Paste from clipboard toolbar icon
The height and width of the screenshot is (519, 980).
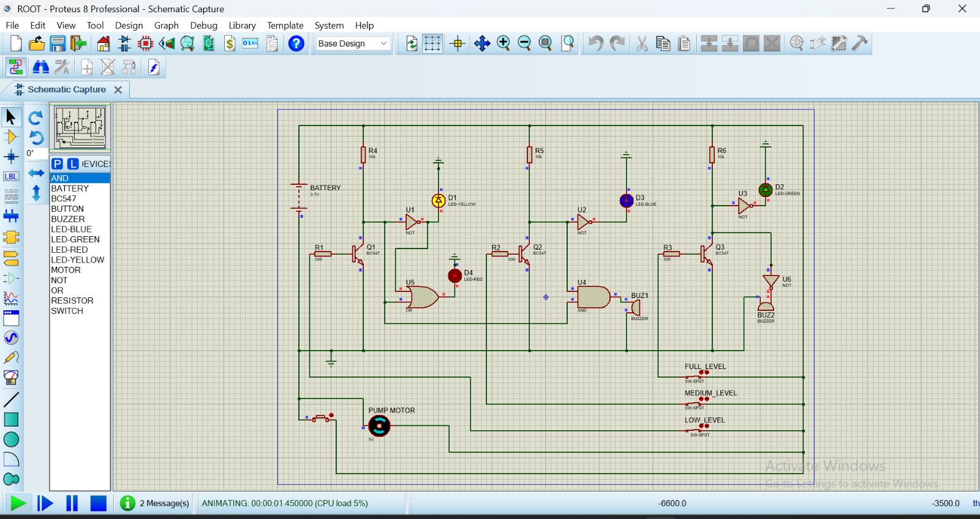(685, 43)
